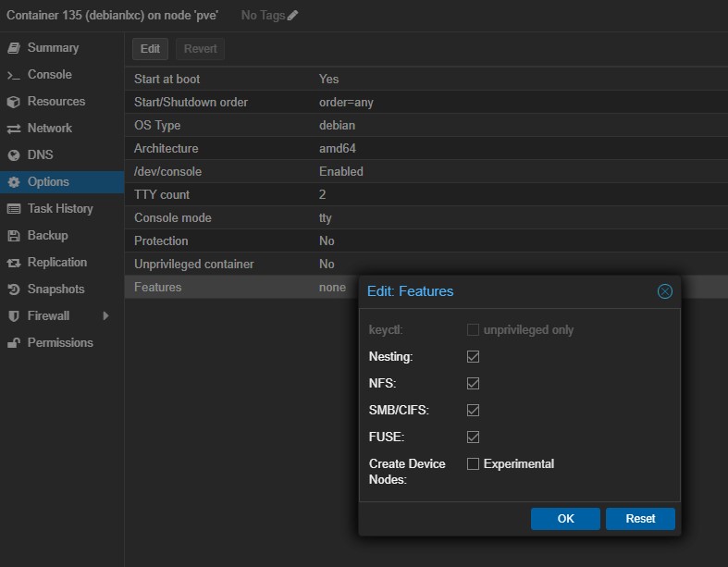Screen dimensions: 728x567
Task: Click the DNS globe icon
Action: point(14,155)
